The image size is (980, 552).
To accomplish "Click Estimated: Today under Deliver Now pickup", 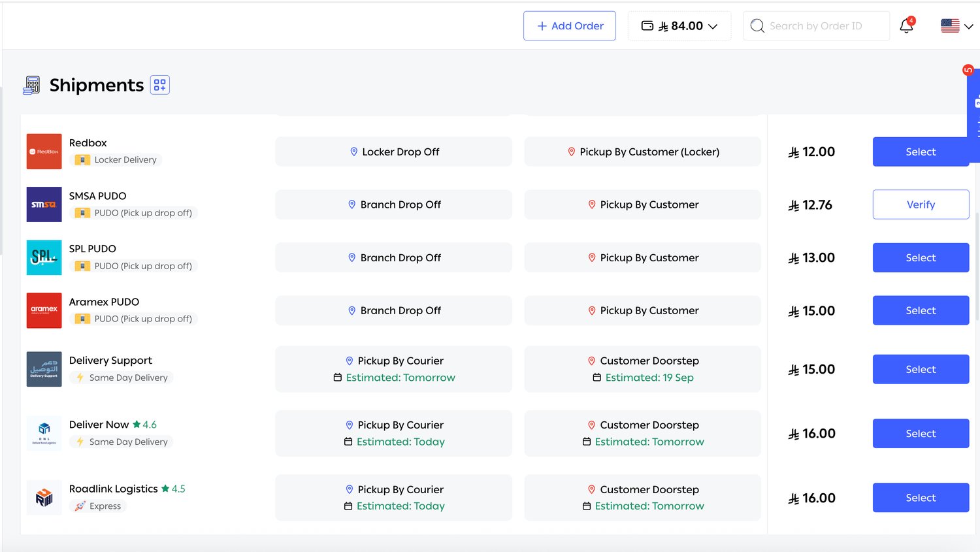I will (x=394, y=442).
